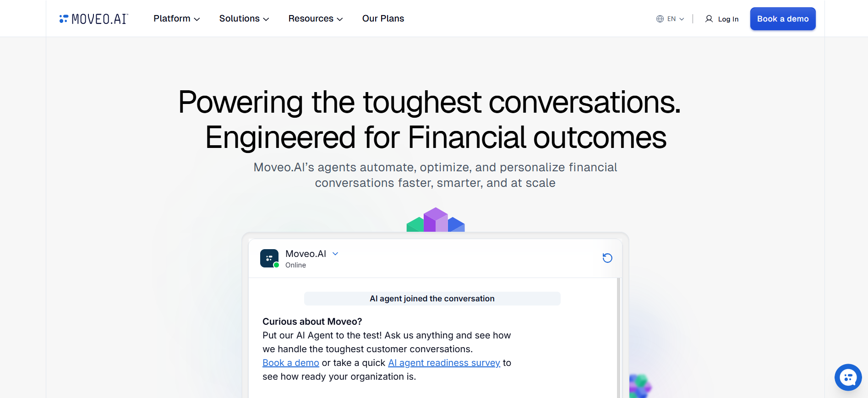This screenshot has width=868, height=398.
Task: Click the Log In link
Action: 728,19
